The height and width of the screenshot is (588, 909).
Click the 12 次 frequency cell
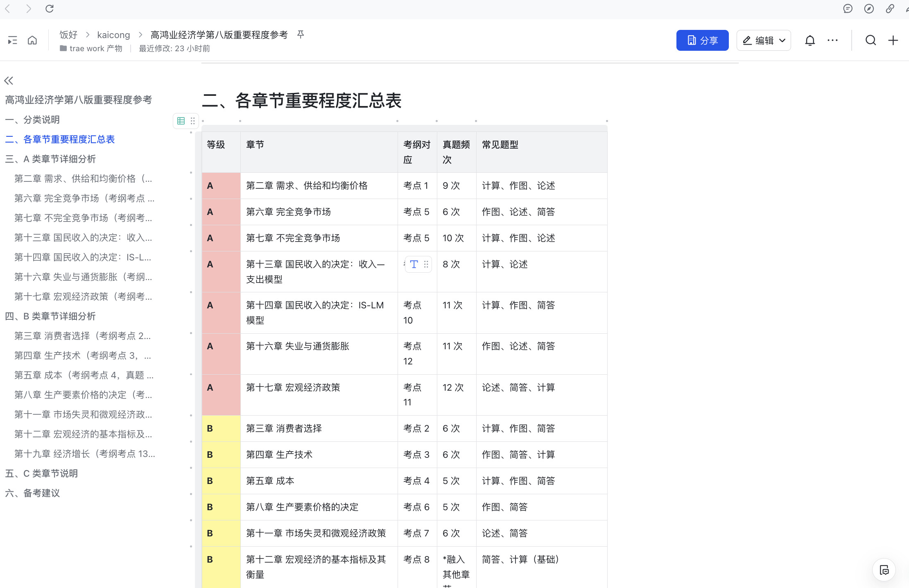[457, 395]
